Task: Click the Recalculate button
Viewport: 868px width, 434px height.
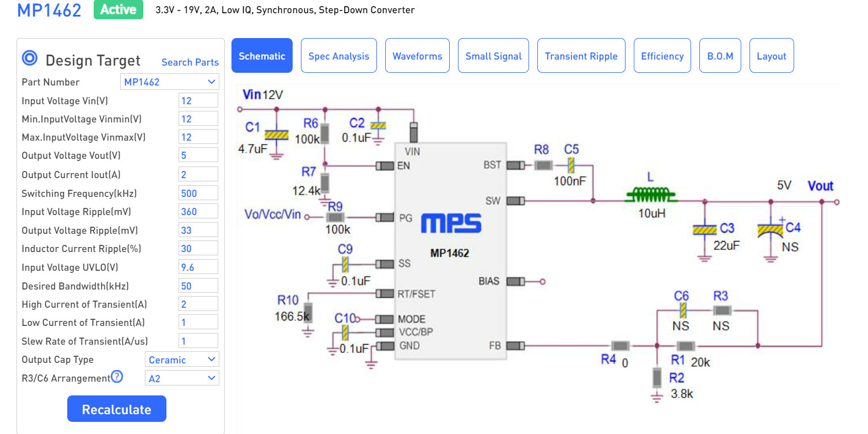Action: (x=117, y=409)
